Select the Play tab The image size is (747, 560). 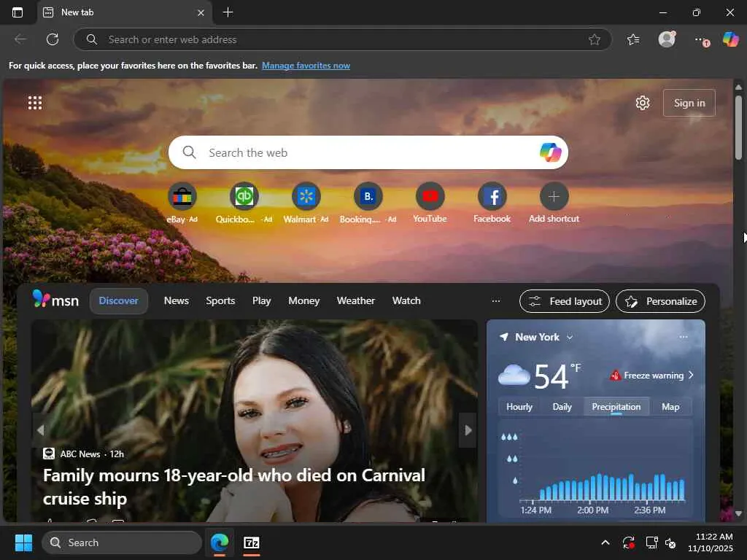pos(262,301)
